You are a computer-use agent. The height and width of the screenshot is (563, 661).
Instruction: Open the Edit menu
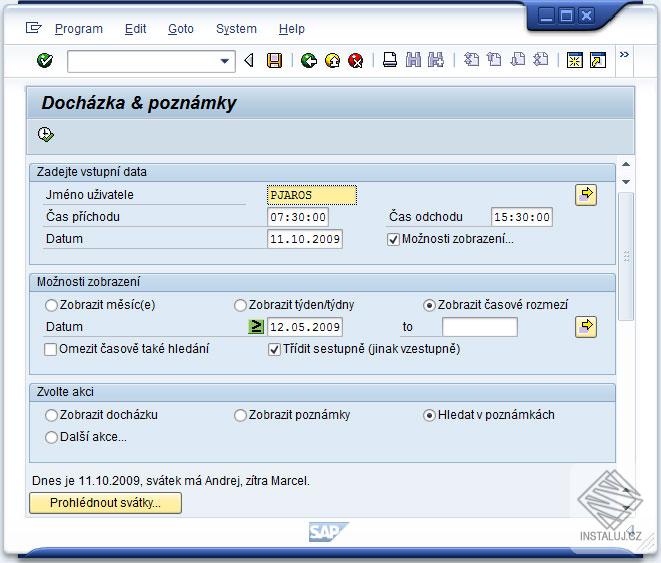(135, 29)
